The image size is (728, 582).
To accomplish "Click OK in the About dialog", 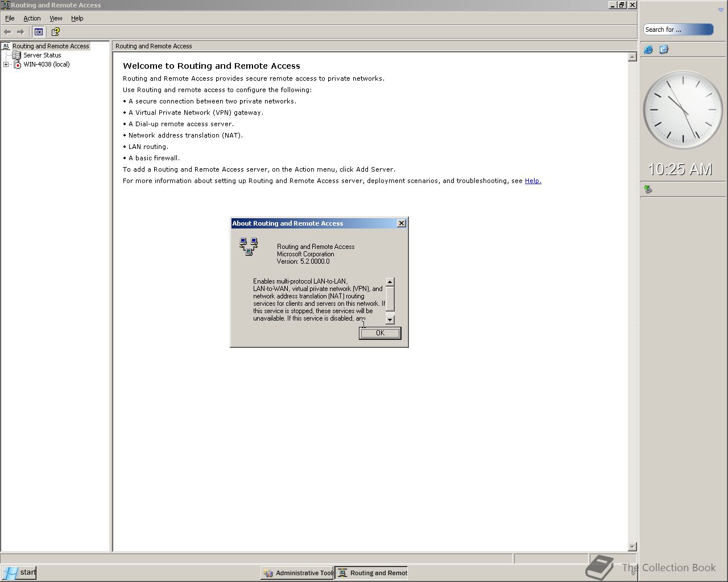I will point(380,333).
